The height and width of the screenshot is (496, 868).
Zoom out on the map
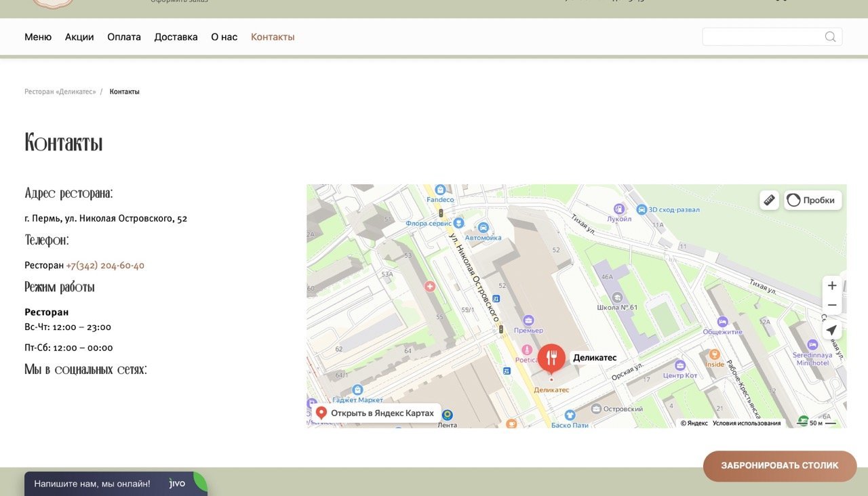tap(832, 305)
